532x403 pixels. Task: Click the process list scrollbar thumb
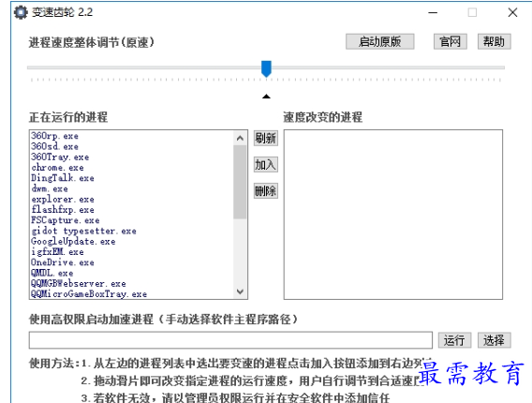click(x=240, y=182)
